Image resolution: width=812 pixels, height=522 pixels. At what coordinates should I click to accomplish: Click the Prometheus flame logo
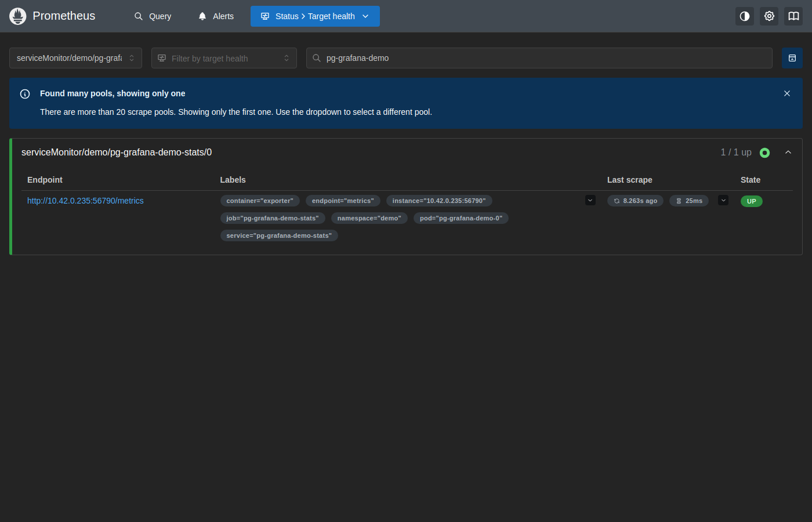tap(18, 16)
